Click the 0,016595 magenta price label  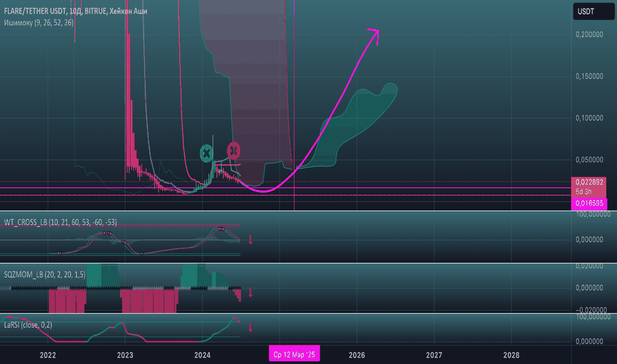point(589,203)
